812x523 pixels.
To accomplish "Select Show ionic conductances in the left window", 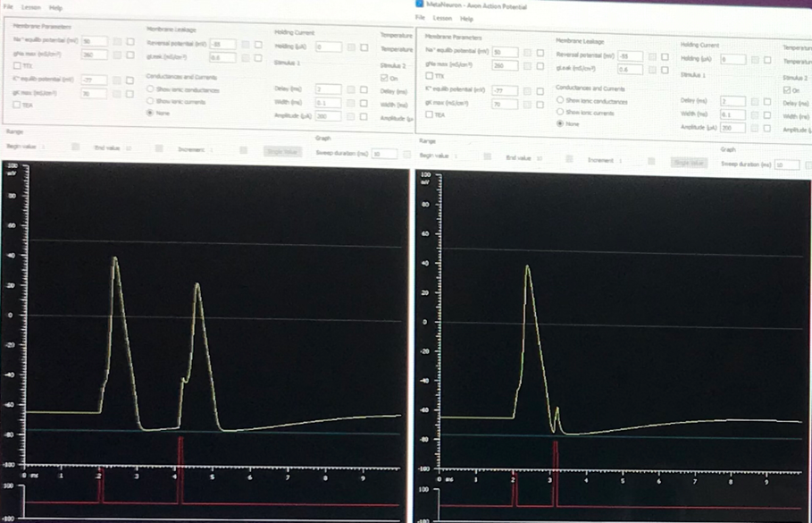I will pos(150,89).
